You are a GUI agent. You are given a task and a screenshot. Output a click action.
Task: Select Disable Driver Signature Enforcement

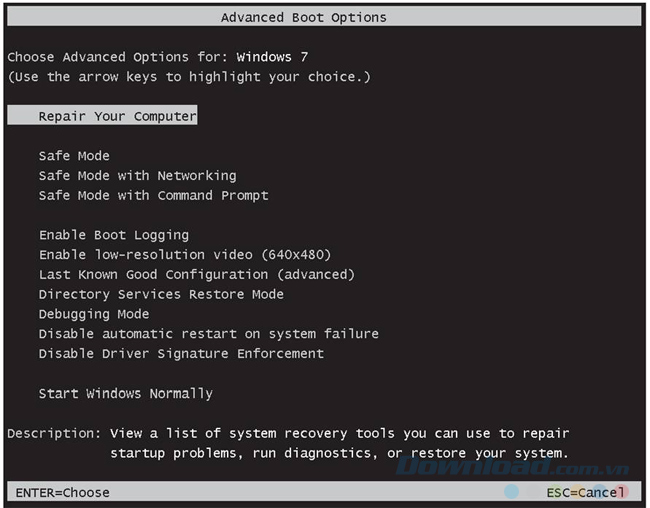(x=181, y=354)
